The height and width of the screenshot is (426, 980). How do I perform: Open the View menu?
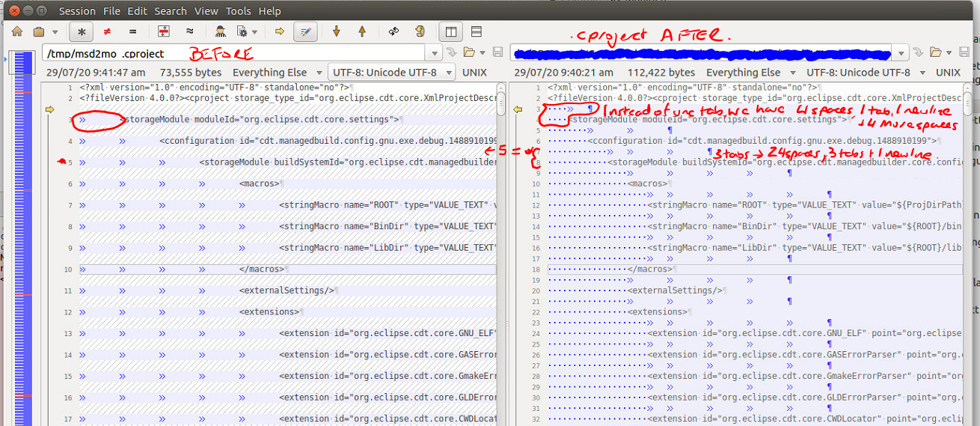206,10
